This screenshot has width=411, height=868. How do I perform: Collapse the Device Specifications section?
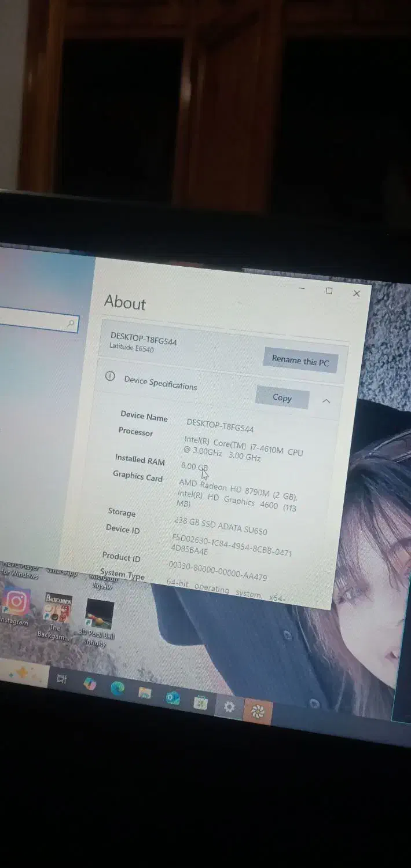[x=326, y=401]
